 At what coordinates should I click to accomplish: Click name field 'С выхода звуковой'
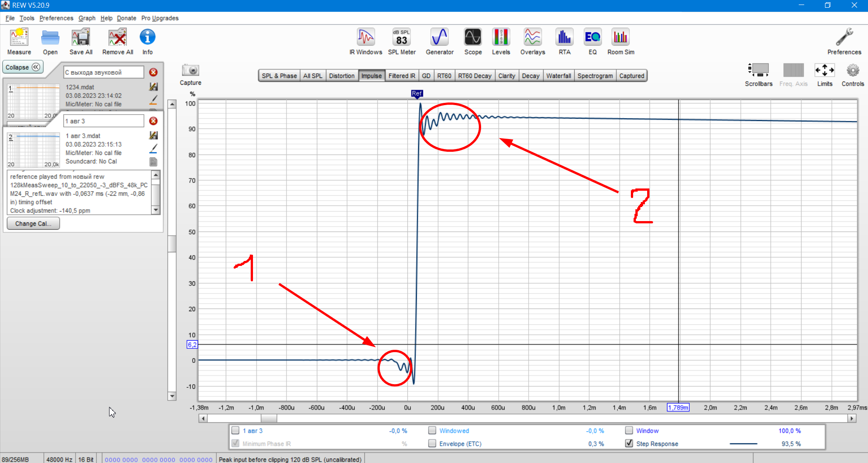[x=104, y=72]
